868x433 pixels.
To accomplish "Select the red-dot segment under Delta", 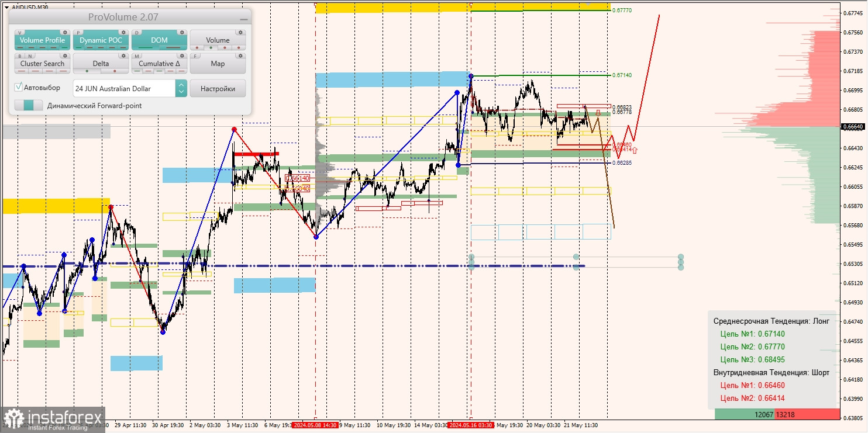I will point(115,71).
